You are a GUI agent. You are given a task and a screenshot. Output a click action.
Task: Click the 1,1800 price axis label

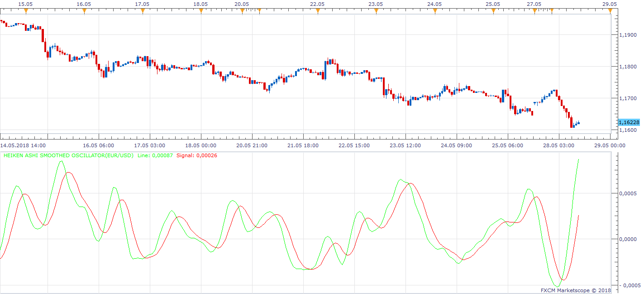pyautogui.click(x=628, y=67)
